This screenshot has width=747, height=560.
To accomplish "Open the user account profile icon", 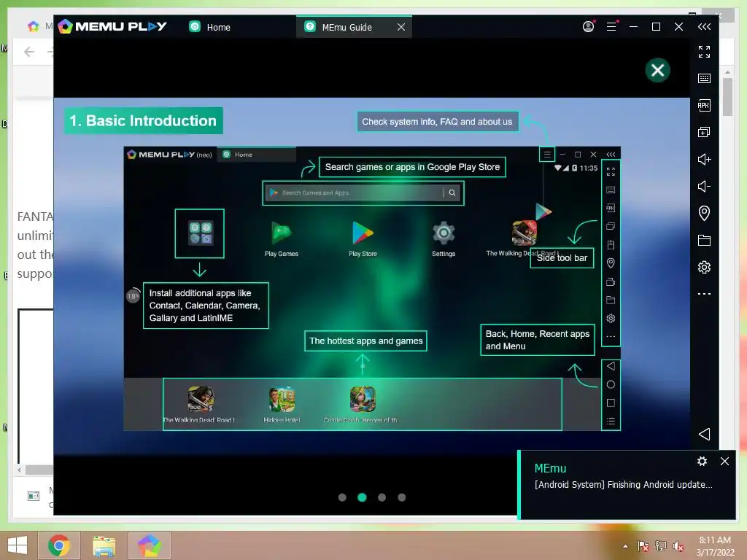I will tap(589, 27).
